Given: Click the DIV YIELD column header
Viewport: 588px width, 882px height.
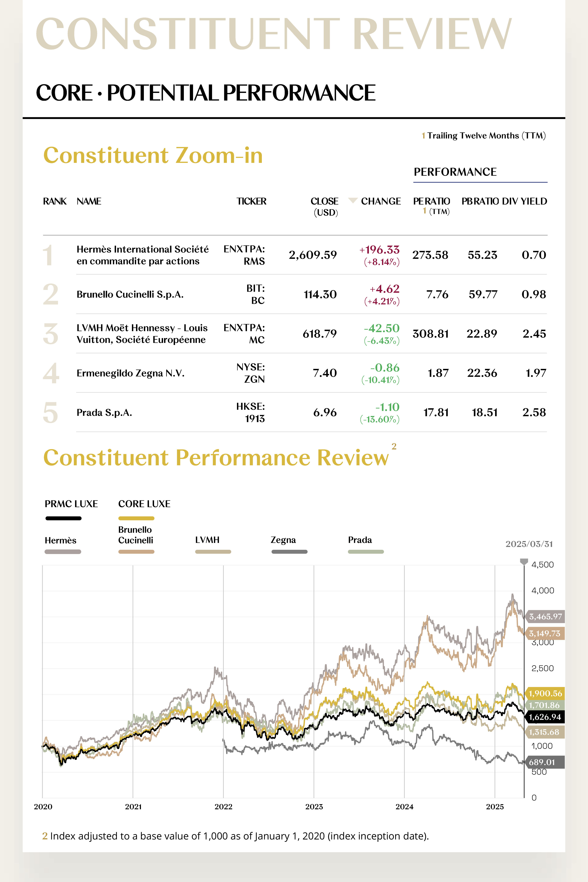Looking at the screenshot, I should click(524, 201).
